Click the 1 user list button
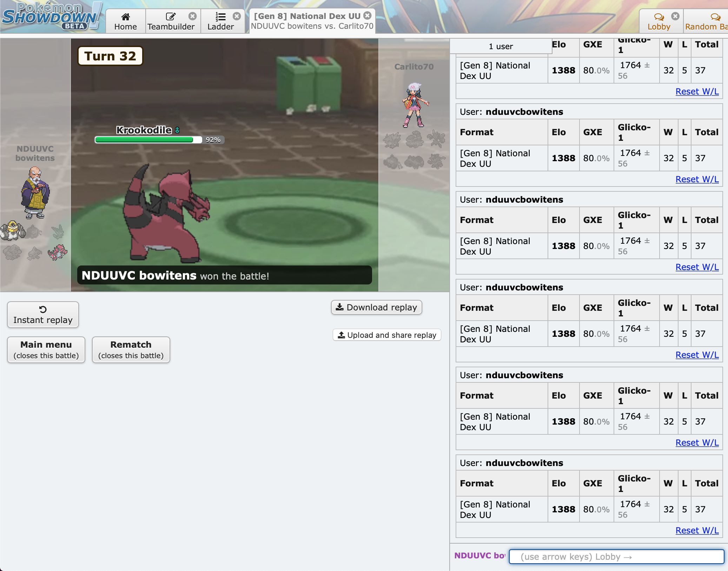The height and width of the screenshot is (571, 728). [x=501, y=46]
